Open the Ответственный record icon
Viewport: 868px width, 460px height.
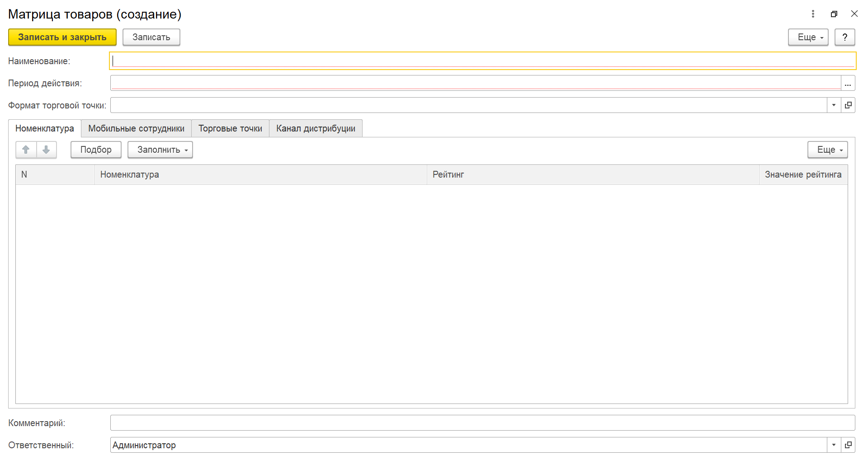point(848,445)
